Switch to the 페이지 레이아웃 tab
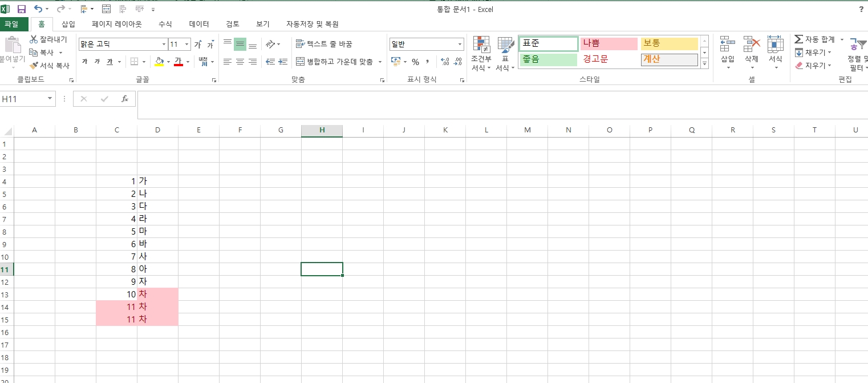868x383 pixels. 117,24
